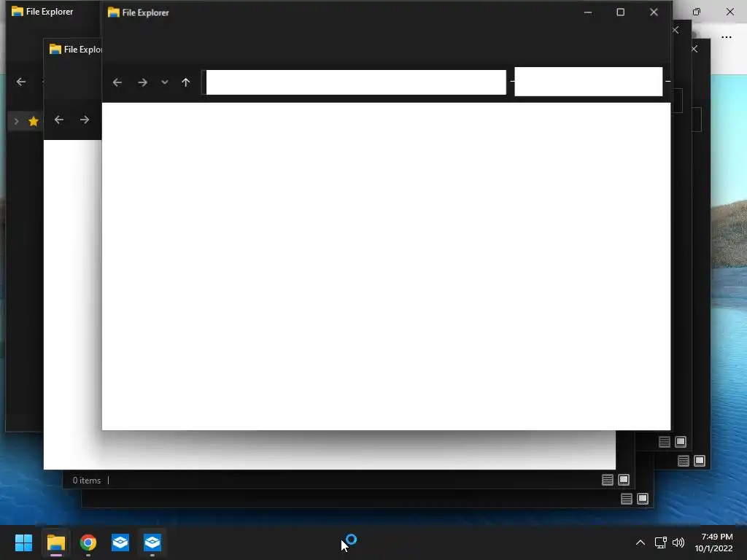Switch to details view beside 0 items

click(608, 480)
